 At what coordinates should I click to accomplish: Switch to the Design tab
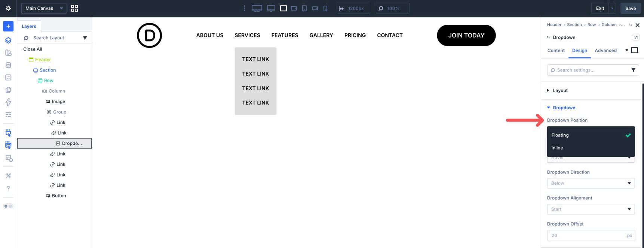580,50
